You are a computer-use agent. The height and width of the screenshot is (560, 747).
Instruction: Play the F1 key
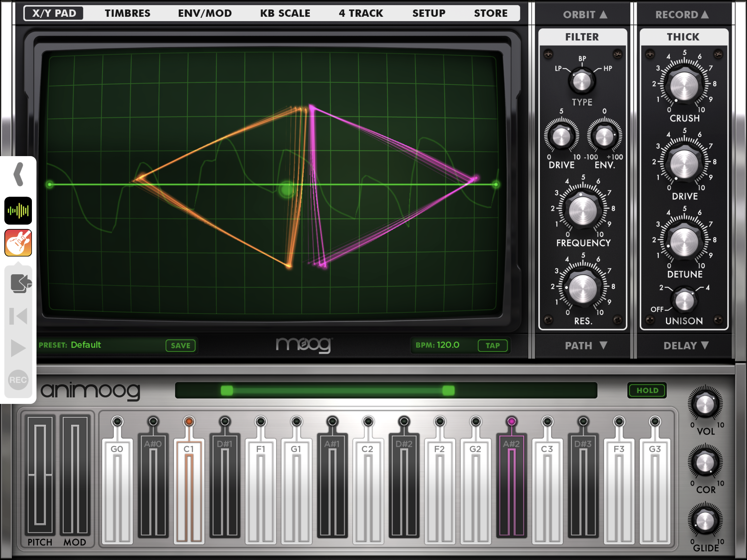point(261,491)
